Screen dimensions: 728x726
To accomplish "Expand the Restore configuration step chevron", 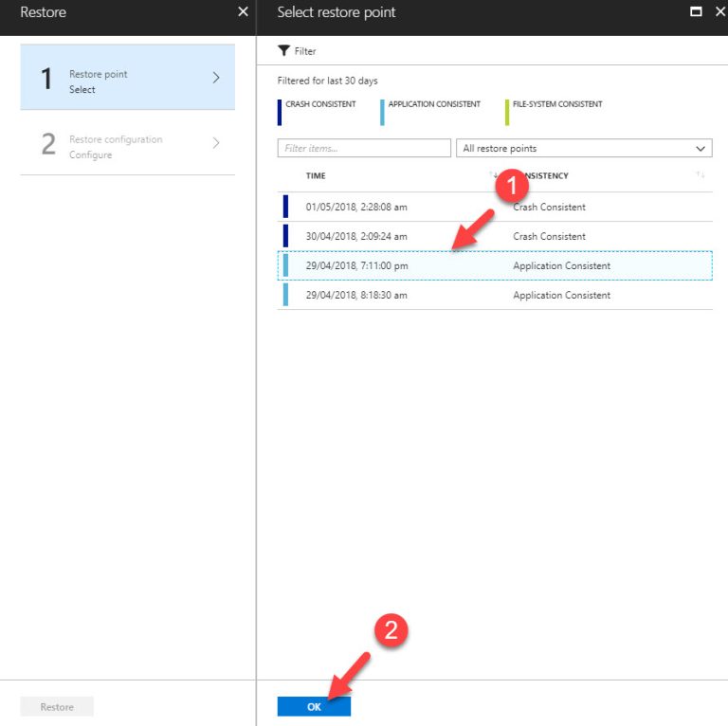I will [x=216, y=143].
